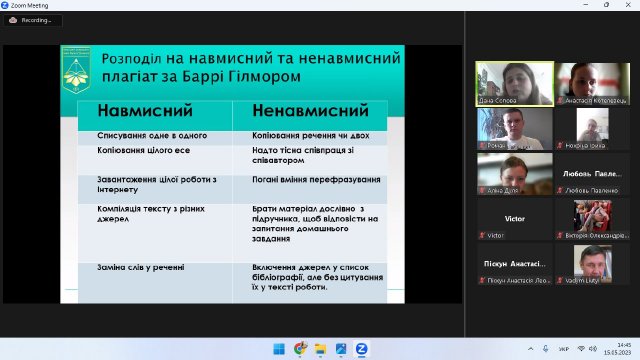640x360 pixels.
Task: Open File Explorer from the taskbar
Action: click(x=320, y=349)
